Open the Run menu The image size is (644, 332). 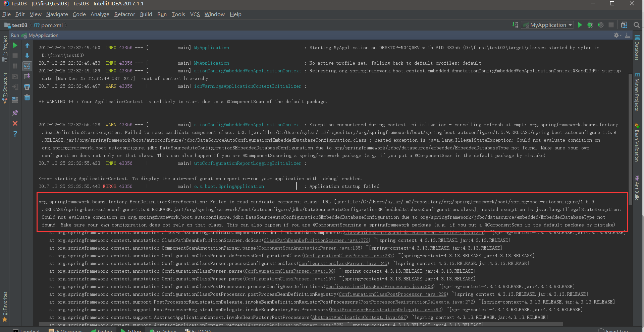point(162,14)
